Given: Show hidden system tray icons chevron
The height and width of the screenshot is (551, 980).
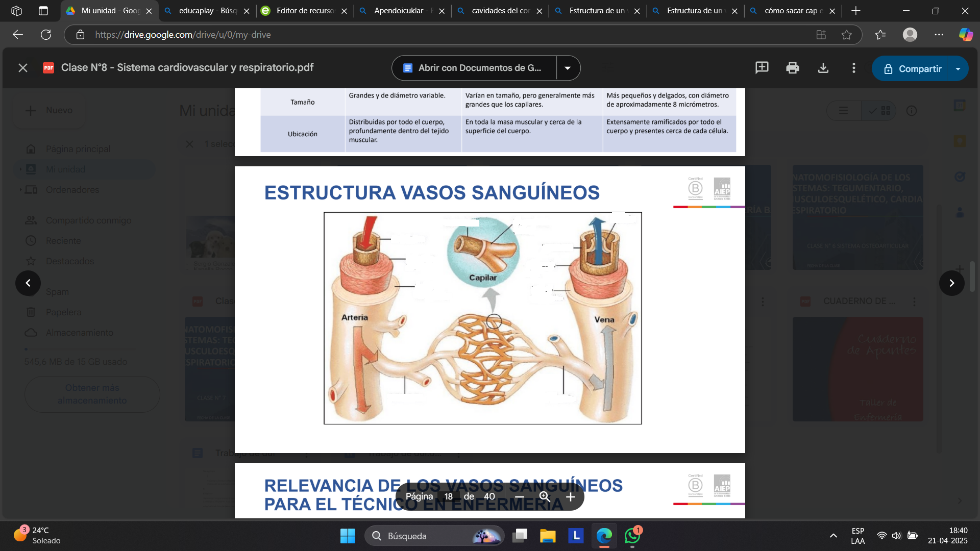Looking at the screenshot, I should (x=834, y=536).
